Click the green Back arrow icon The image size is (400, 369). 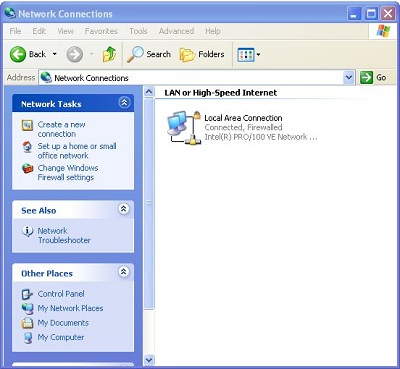(18, 54)
